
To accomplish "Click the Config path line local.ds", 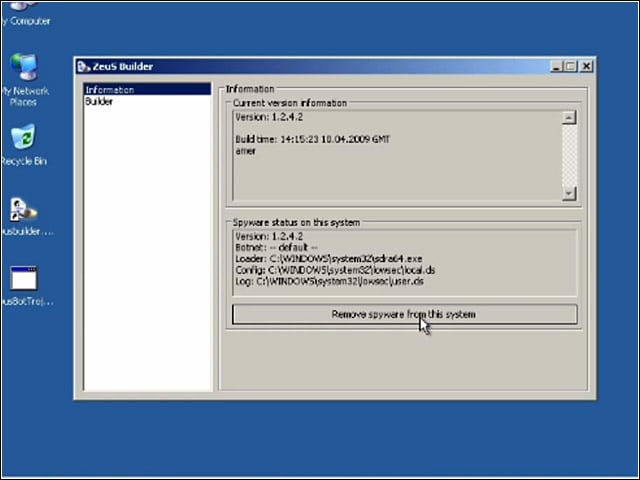I will coord(336,270).
